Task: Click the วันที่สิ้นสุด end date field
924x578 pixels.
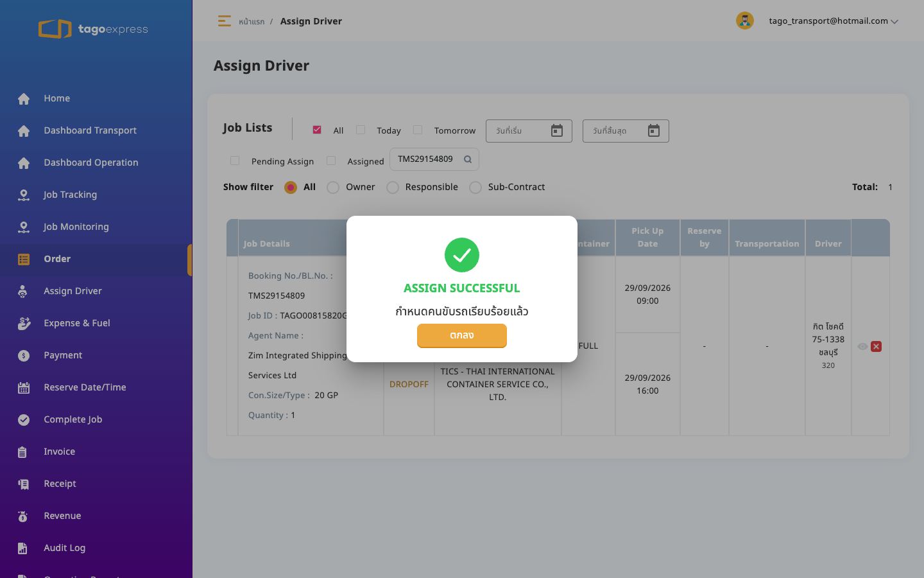Action: [x=626, y=131]
